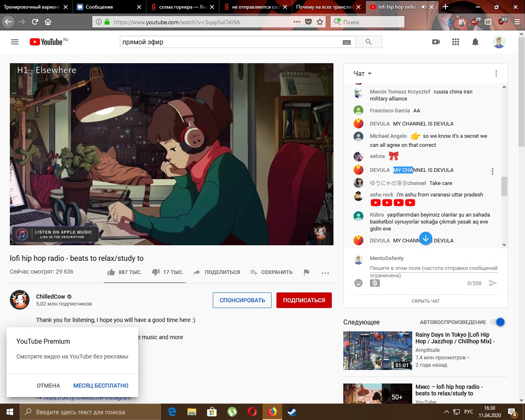Screen dimensions: 525x420
Task: Click the lofi video player
Action: coord(171,154)
